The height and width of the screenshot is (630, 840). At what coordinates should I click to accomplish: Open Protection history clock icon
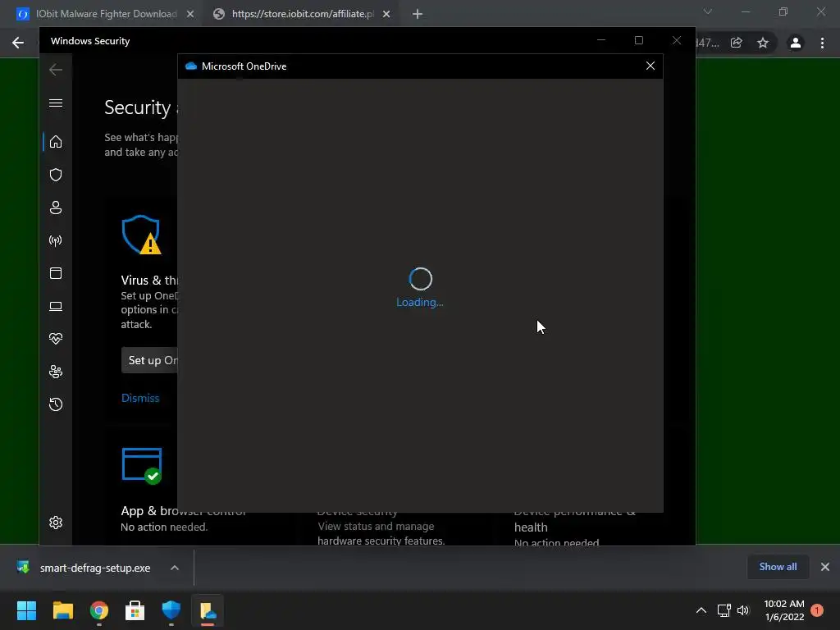click(56, 404)
